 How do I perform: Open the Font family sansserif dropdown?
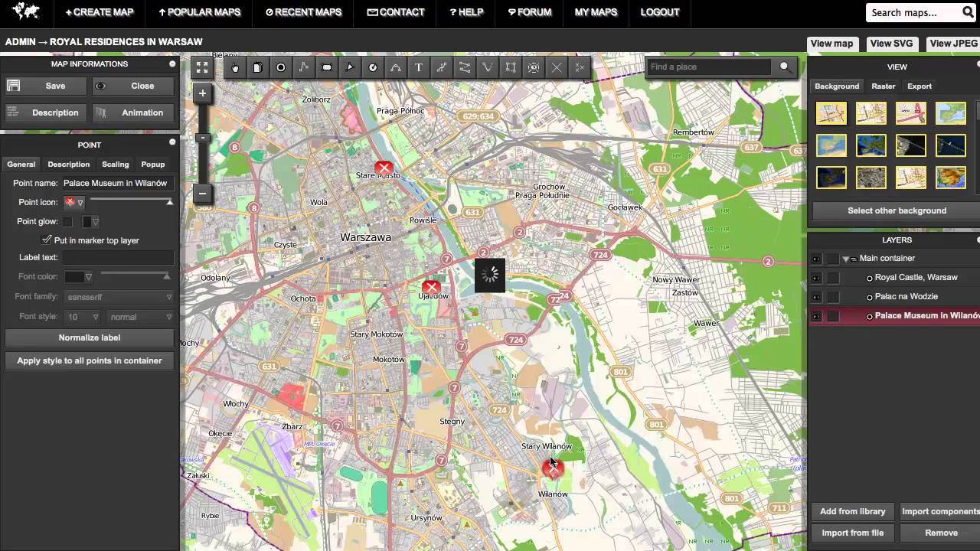[x=119, y=297]
